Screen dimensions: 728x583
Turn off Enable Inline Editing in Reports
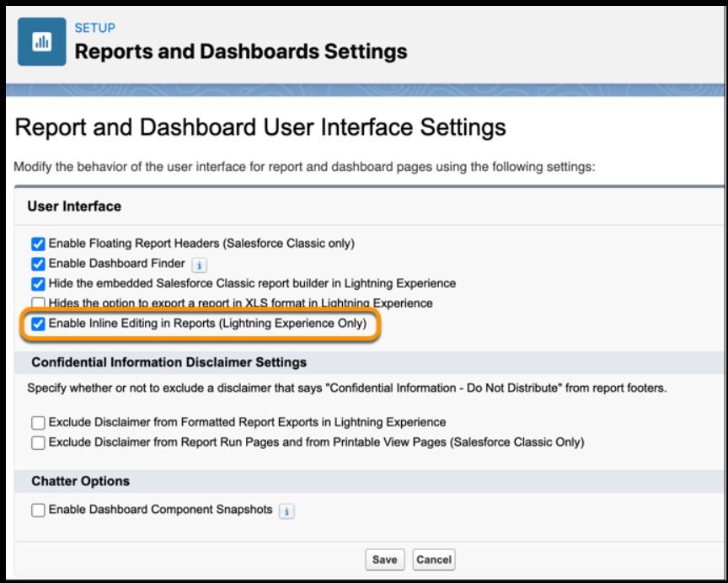pos(38,324)
